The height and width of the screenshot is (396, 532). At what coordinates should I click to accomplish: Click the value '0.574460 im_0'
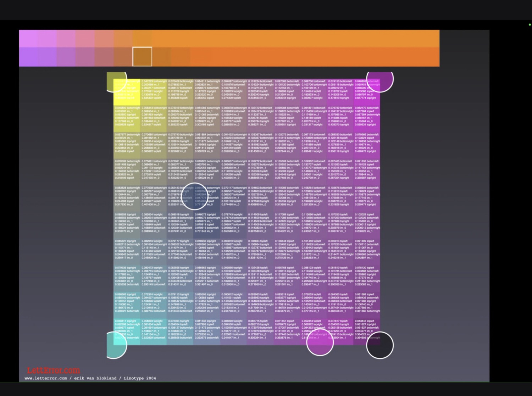click(231, 204)
